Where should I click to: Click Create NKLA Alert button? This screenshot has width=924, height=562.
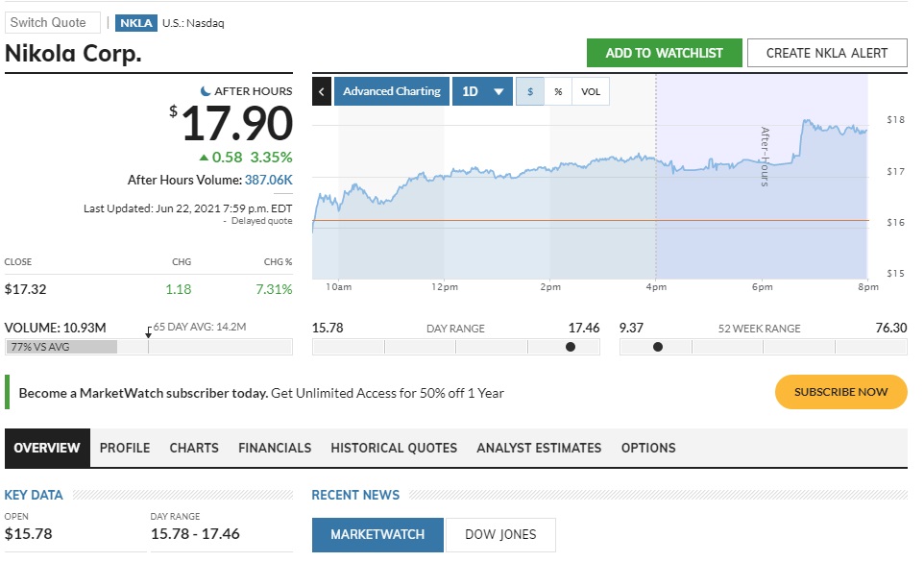826,53
